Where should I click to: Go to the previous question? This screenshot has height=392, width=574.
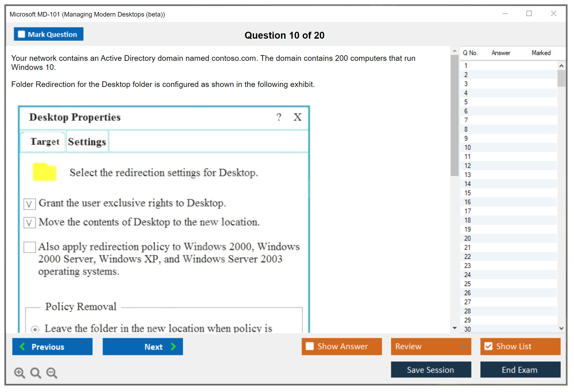52,346
